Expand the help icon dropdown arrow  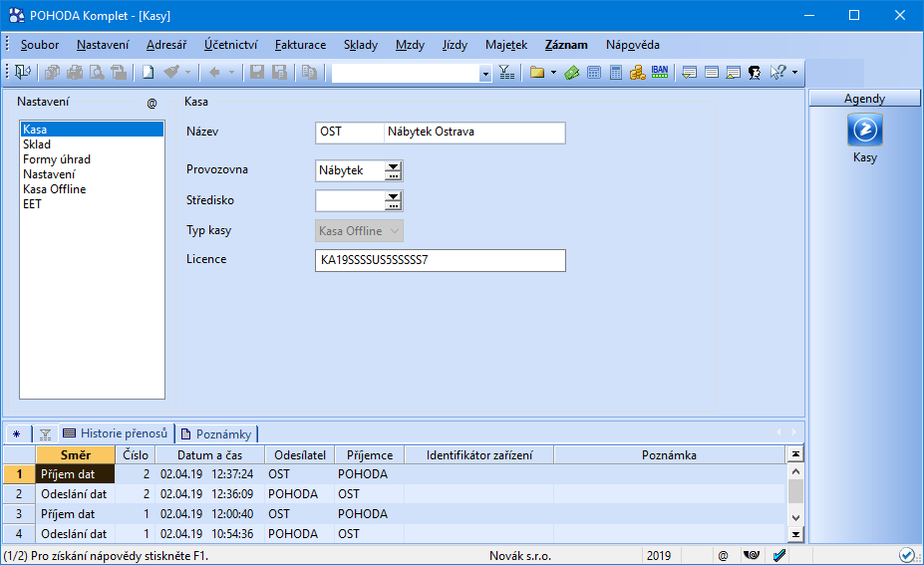pos(795,73)
